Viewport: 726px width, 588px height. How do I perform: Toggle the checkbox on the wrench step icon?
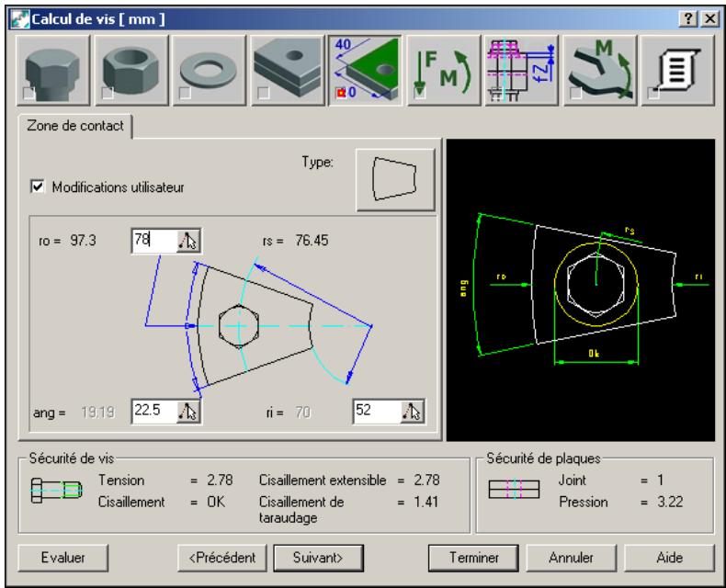(575, 93)
